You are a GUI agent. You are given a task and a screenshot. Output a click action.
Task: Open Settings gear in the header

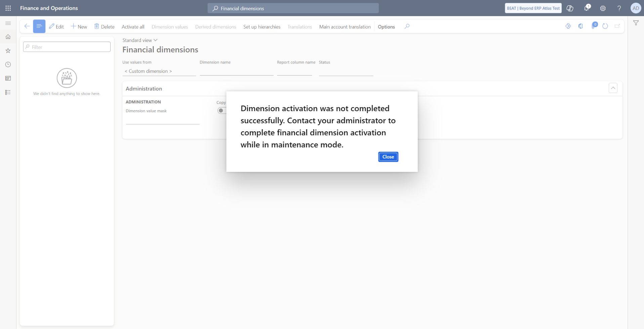click(603, 8)
